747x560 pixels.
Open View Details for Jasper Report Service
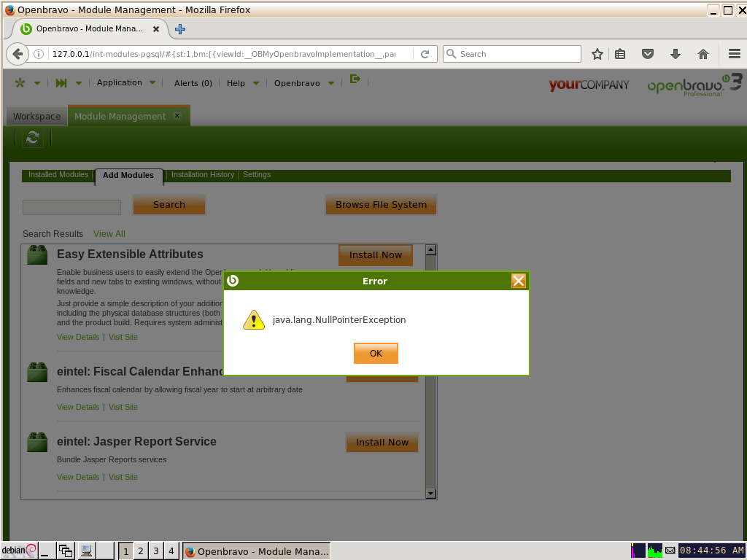(x=78, y=477)
